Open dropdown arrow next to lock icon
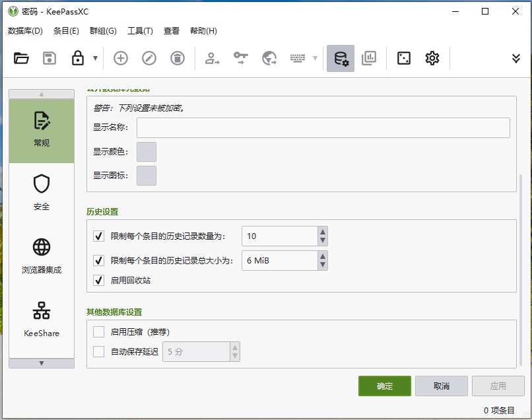Viewport: 532px width, 420px height. pos(95,58)
